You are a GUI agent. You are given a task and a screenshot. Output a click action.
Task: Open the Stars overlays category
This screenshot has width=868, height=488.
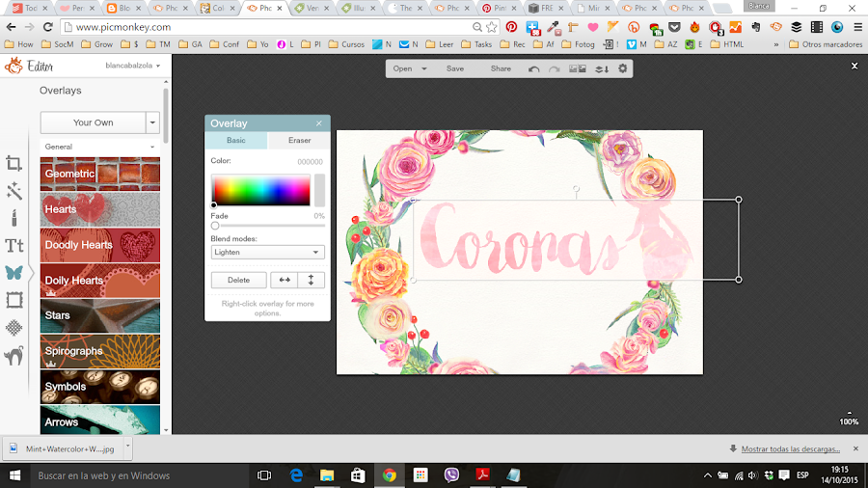click(x=100, y=316)
